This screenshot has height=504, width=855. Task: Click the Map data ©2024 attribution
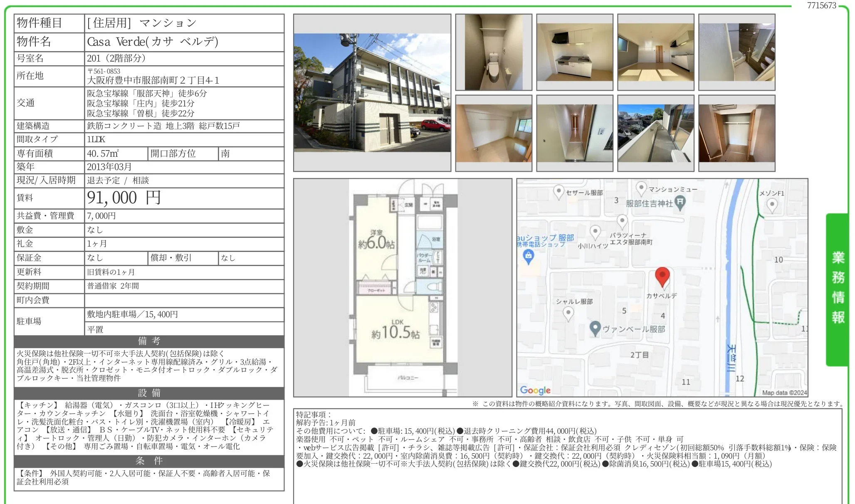(784, 393)
